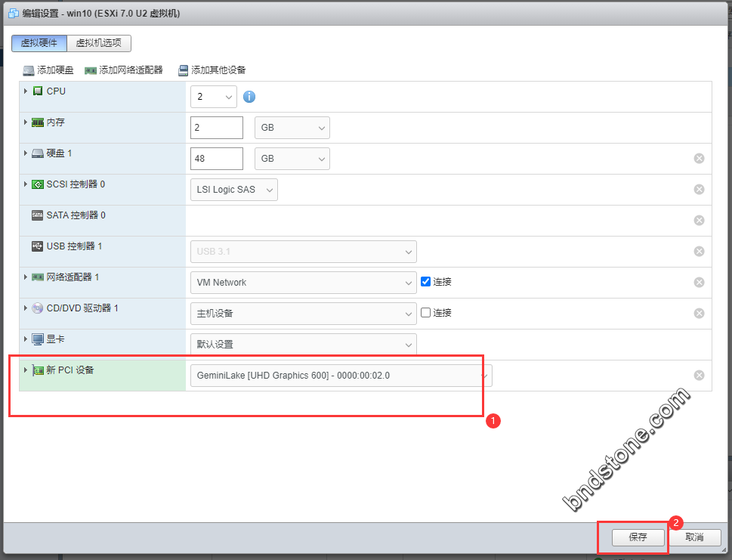Open the 默认设置 video card dropdown

click(304, 344)
